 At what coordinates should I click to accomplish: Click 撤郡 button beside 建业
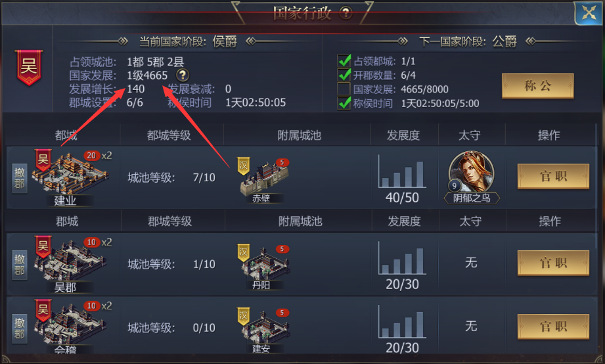[20, 178]
